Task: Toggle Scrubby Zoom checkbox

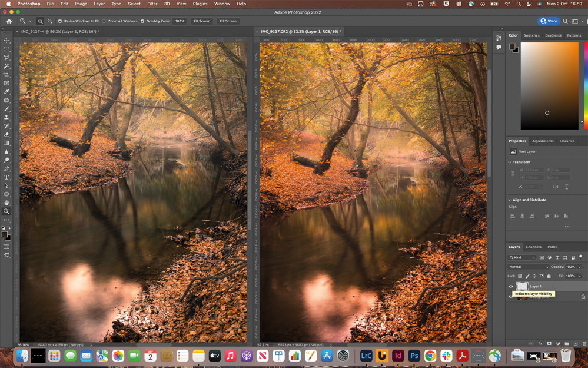Action: click(x=142, y=21)
